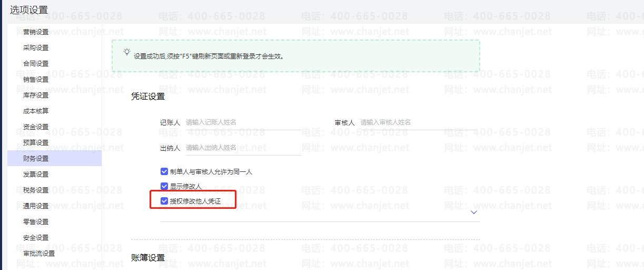The height and width of the screenshot is (270, 644).
Task: Open 预算设置 menu item
Action: 36,143
